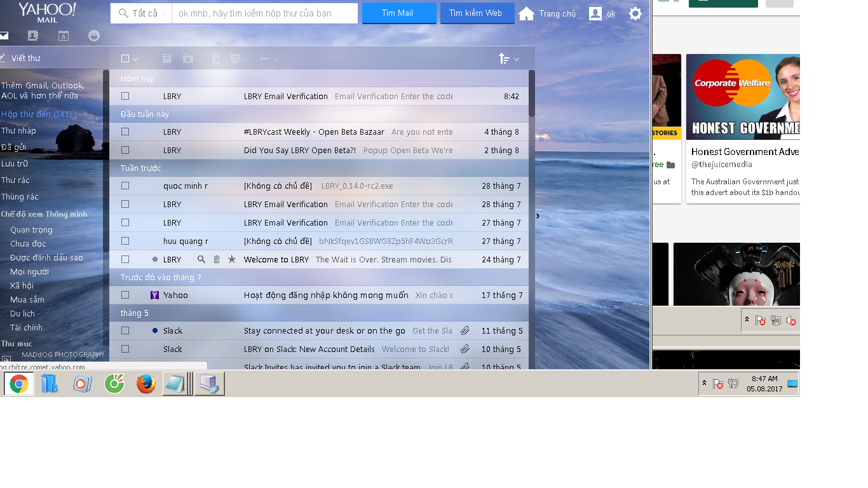Open the Messenger smiley icon
This screenshot has width=868, height=488.
click(94, 36)
